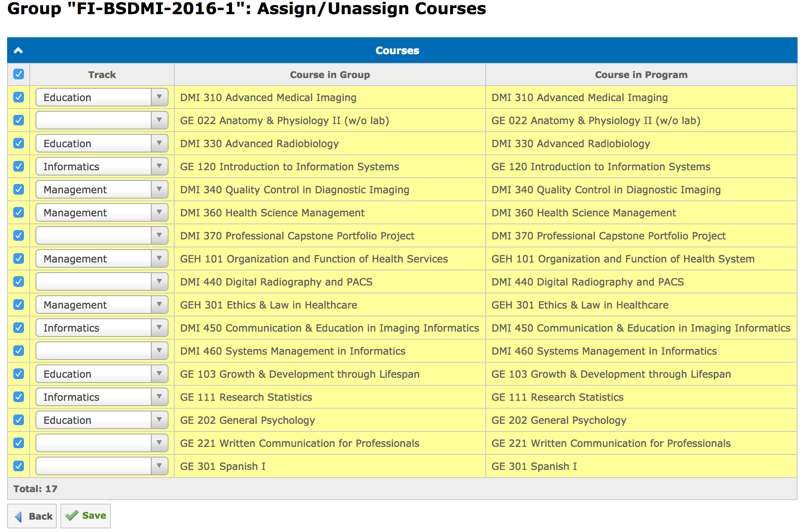Uncheck the DMI 340 Quality Control row
802x532 pixels.
(19, 189)
